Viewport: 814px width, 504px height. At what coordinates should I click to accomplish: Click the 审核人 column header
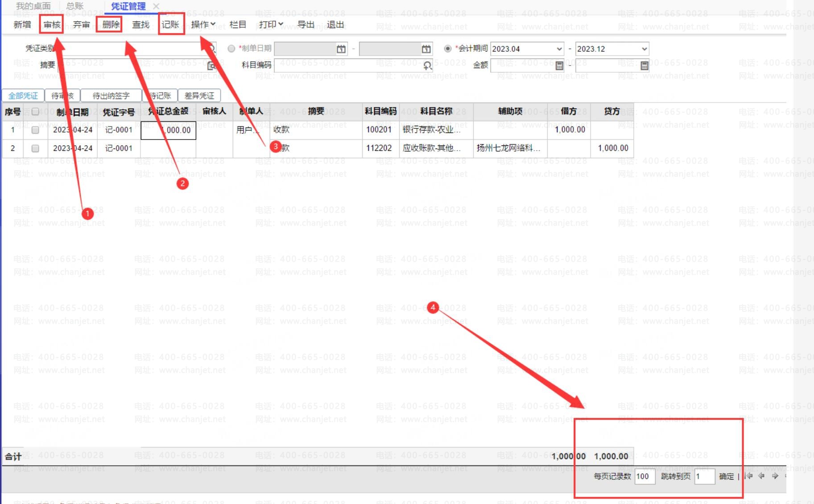pos(215,112)
